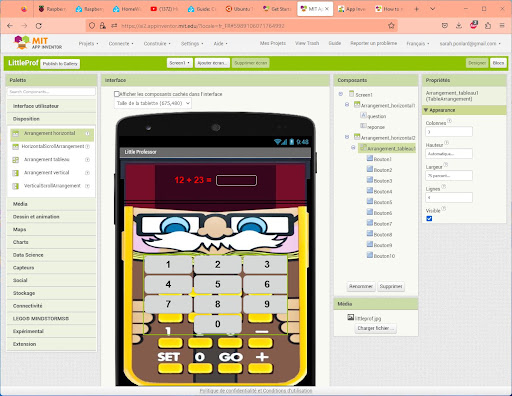The width and height of the screenshot is (512, 396).
Task: Open Français language dropdown
Action: pos(418,43)
